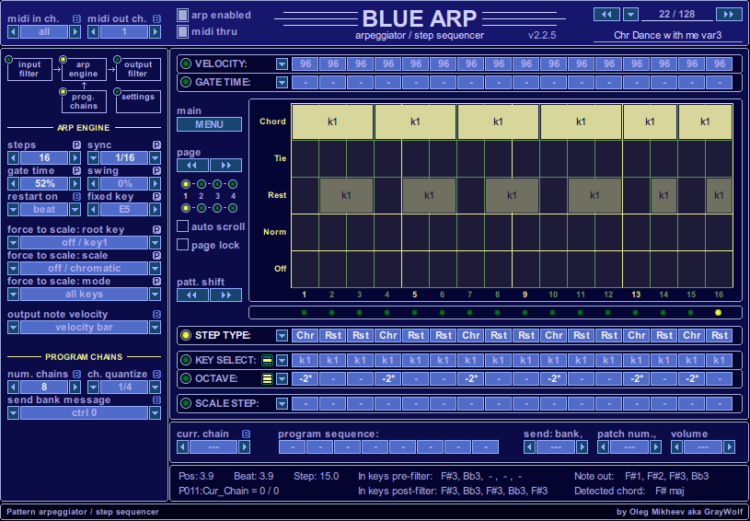Open the input filter section
This screenshot has width=750, height=521.
tap(30, 69)
